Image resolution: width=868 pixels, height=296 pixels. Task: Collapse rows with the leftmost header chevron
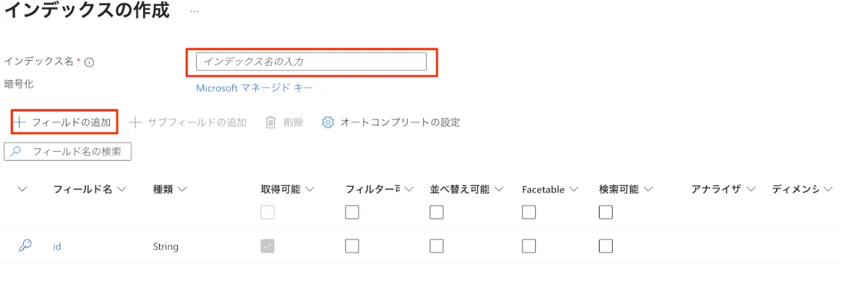click(x=22, y=190)
